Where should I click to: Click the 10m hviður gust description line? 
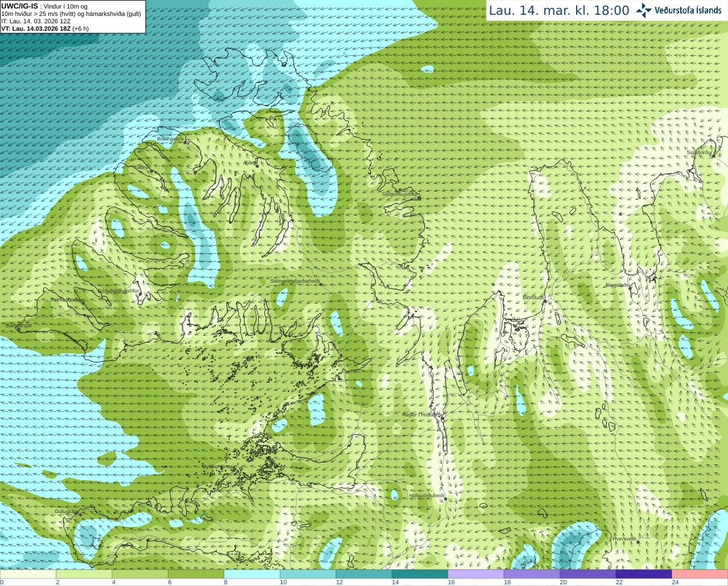(71, 14)
